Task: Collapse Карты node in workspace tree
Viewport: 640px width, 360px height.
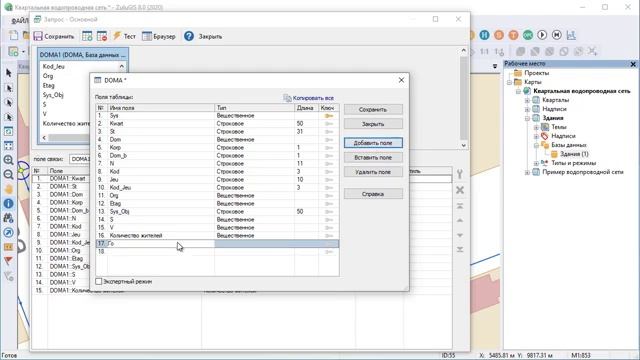Action: (x=509, y=82)
